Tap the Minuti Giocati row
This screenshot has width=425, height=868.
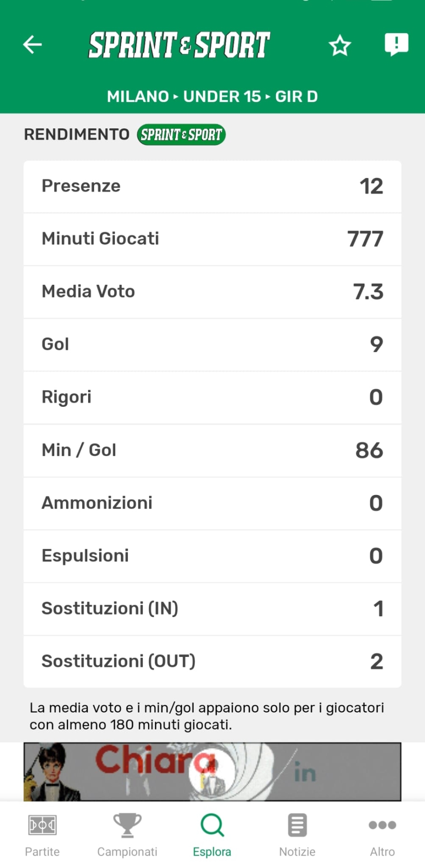coord(212,239)
